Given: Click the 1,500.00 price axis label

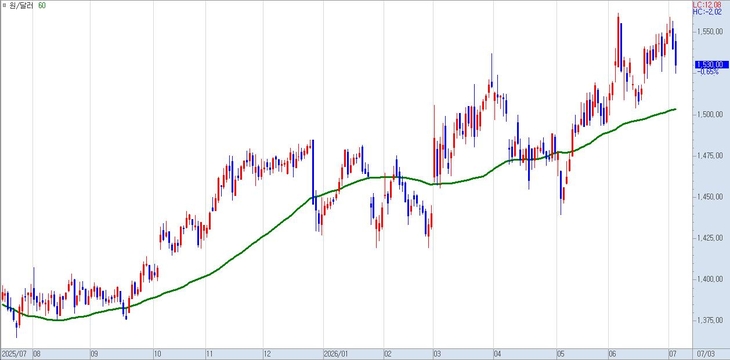Looking at the screenshot, I should 710,114.
